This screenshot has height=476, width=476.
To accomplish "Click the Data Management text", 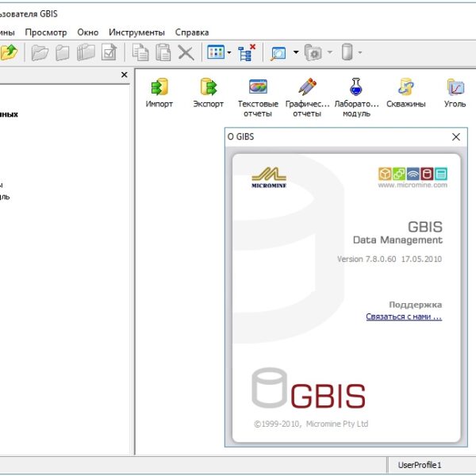I will pos(397,240).
